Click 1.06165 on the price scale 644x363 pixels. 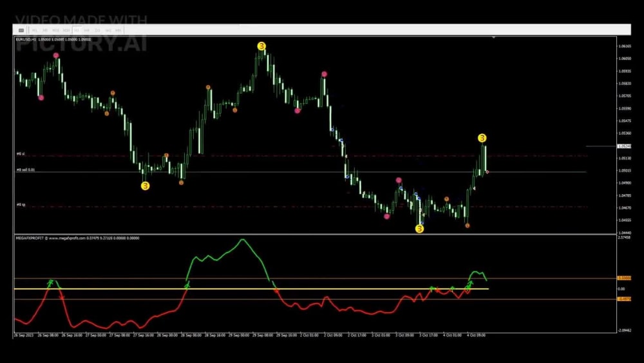click(x=625, y=46)
